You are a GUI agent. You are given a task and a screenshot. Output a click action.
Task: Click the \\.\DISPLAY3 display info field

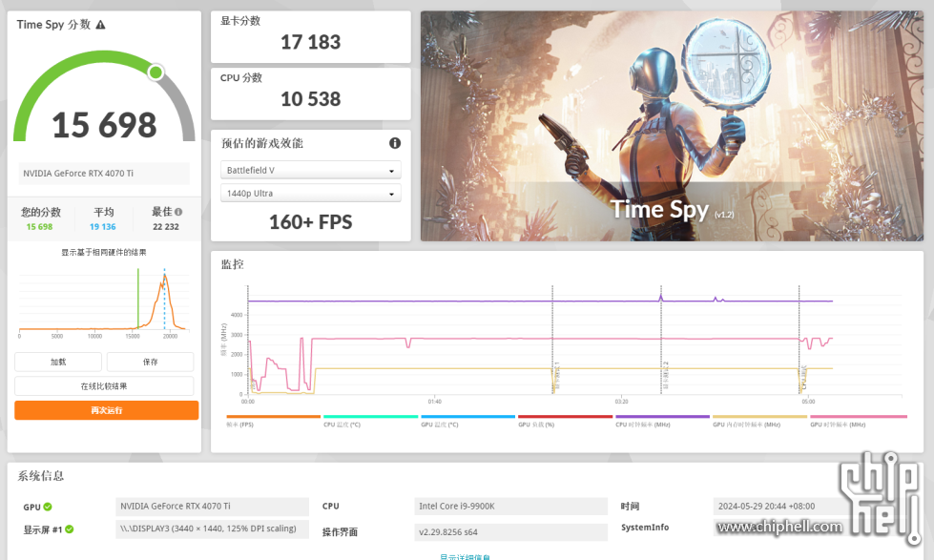(x=212, y=529)
